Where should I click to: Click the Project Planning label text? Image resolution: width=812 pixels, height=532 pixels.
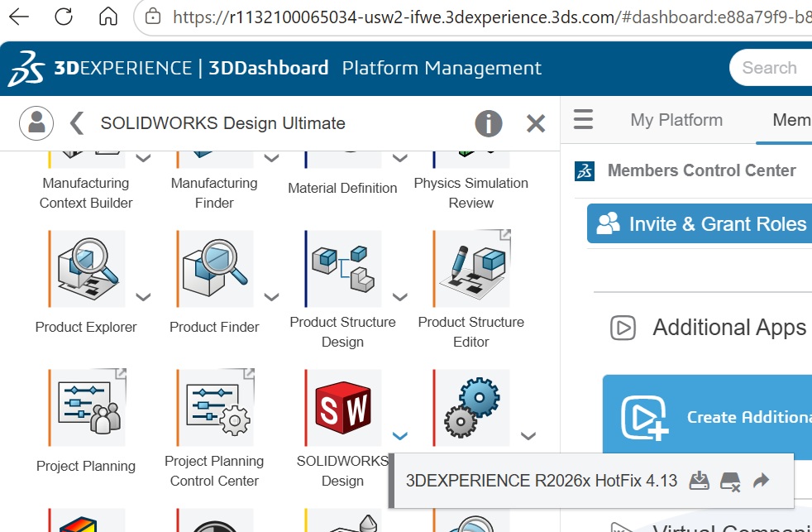tap(86, 466)
